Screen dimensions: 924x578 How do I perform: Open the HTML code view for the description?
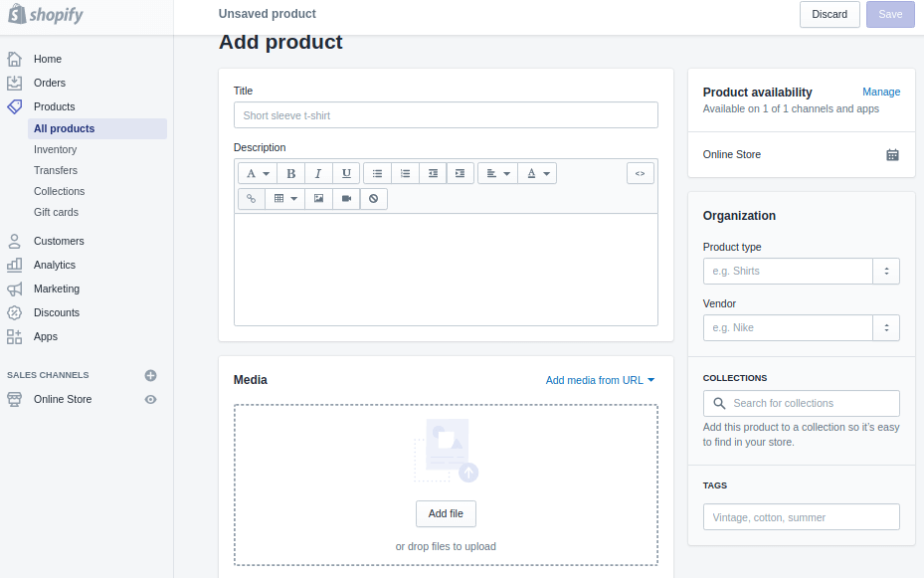640,173
